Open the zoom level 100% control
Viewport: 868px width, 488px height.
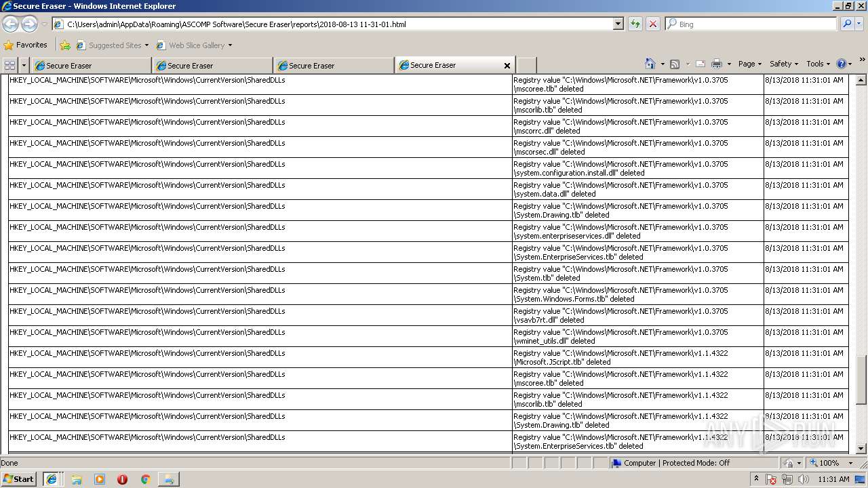point(824,463)
